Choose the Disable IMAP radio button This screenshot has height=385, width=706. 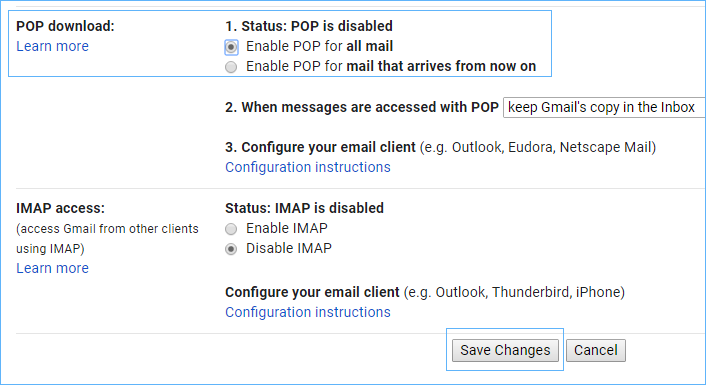231,249
